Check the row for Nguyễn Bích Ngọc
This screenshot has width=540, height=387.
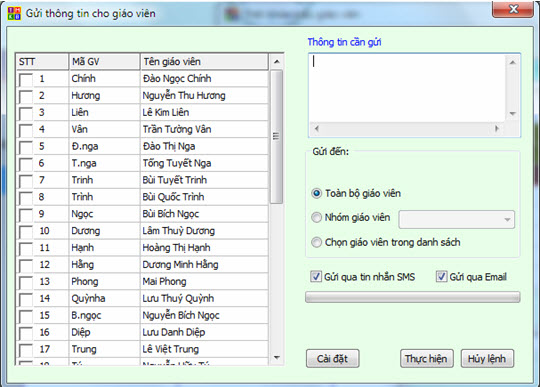click(26, 316)
